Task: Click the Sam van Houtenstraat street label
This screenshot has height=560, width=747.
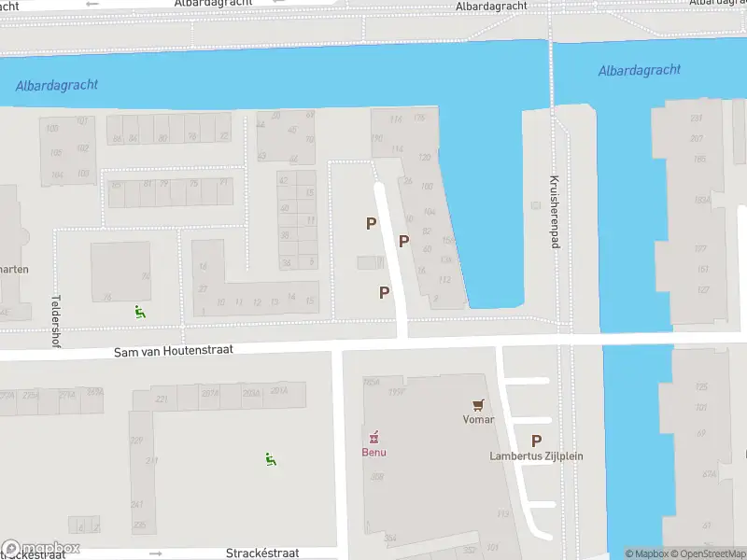Action: (x=174, y=351)
